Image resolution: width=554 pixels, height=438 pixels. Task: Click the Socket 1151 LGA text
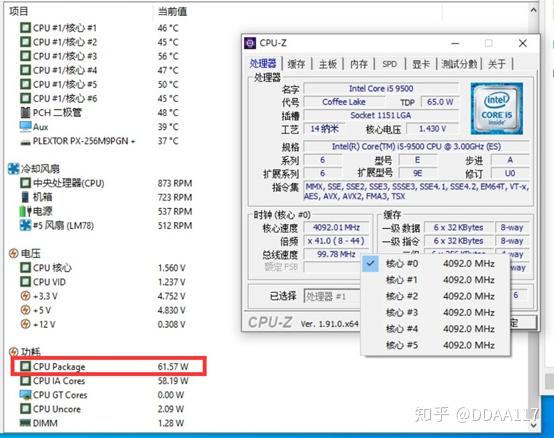381,116
